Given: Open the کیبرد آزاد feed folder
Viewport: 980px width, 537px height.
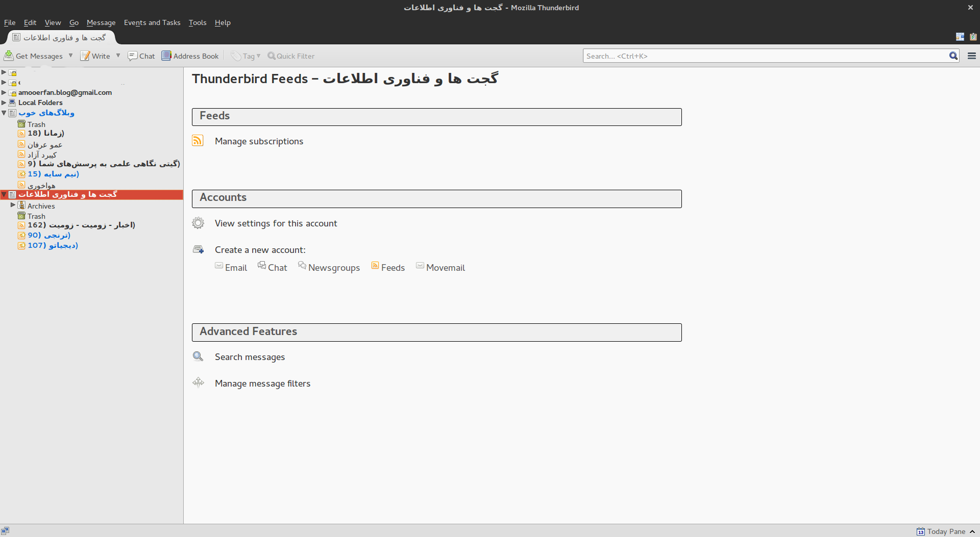Looking at the screenshot, I should pos(42,155).
